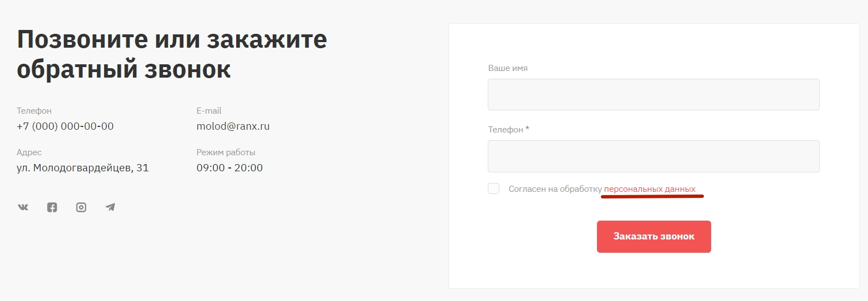Focus the 'Ваше имя' input field
Image resolution: width=868 pixels, height=301 pixels.
point(653,94)
